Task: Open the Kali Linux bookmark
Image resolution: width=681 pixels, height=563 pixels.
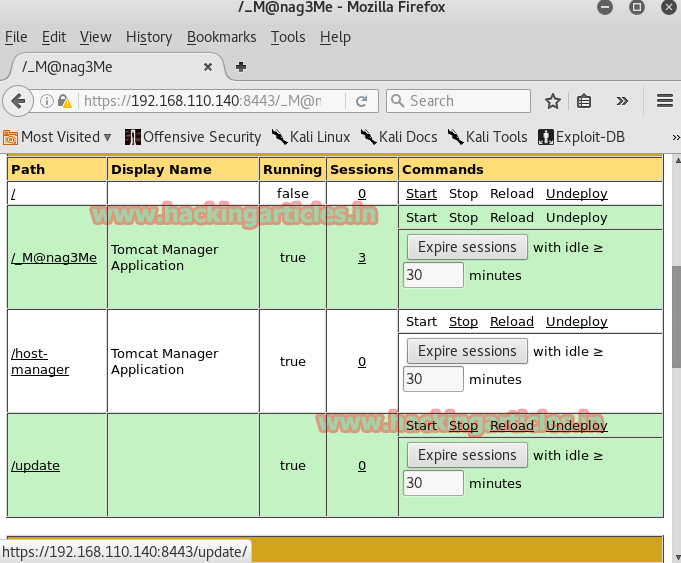Action: pyautogui.click(x=311, y=137)
